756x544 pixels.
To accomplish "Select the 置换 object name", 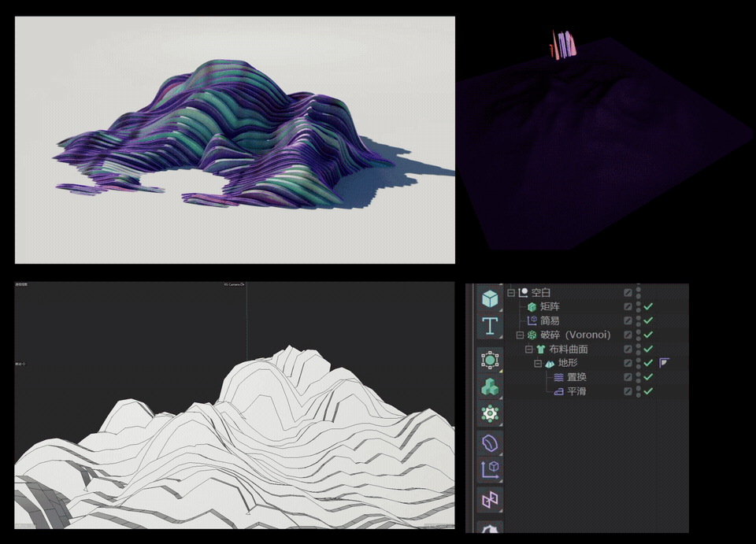I will tap(576, 377).
